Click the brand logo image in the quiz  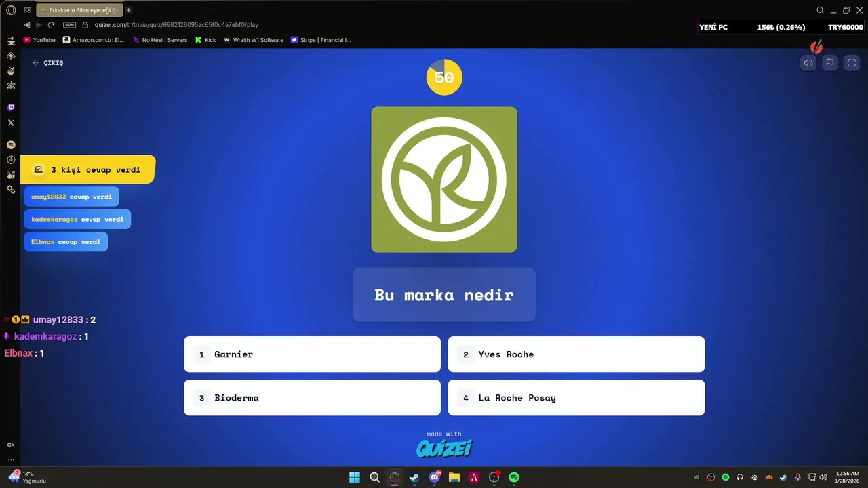pos(444,180)
